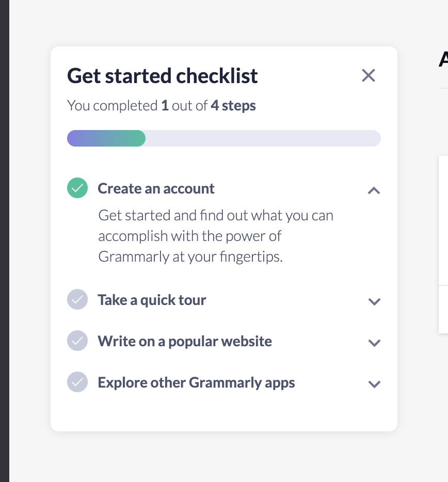Open the Write on a popular website step
Viewport: 448px width, 482px height.
(x=185, y=341)
